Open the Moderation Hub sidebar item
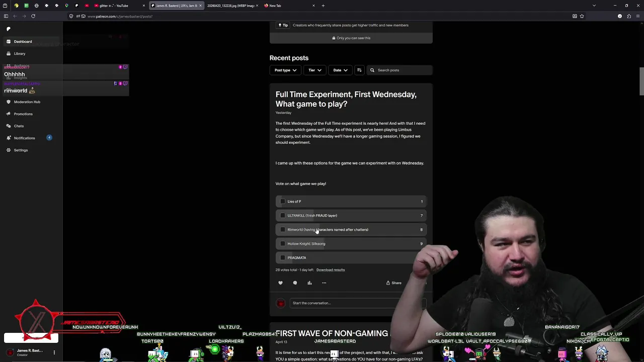 [31, 102]
